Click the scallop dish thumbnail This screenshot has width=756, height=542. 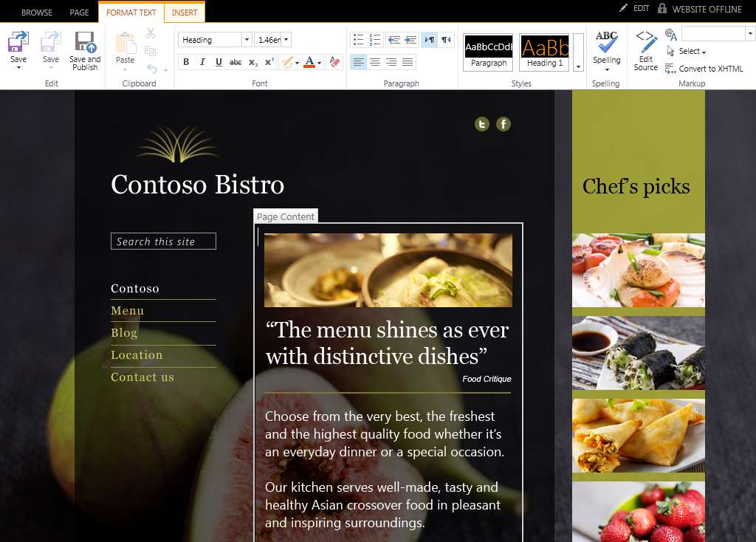coord(639,270)
